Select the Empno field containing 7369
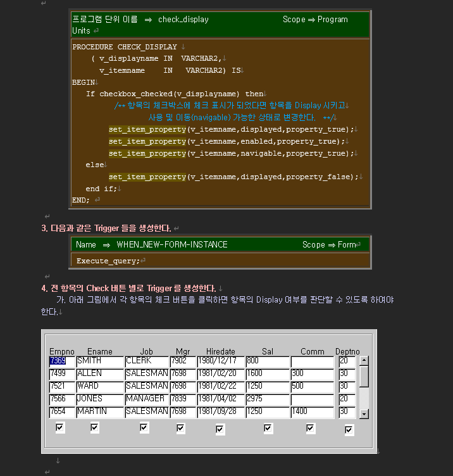Image resolution: width=453 pixels, height=476 pixels. coord(62,361)
